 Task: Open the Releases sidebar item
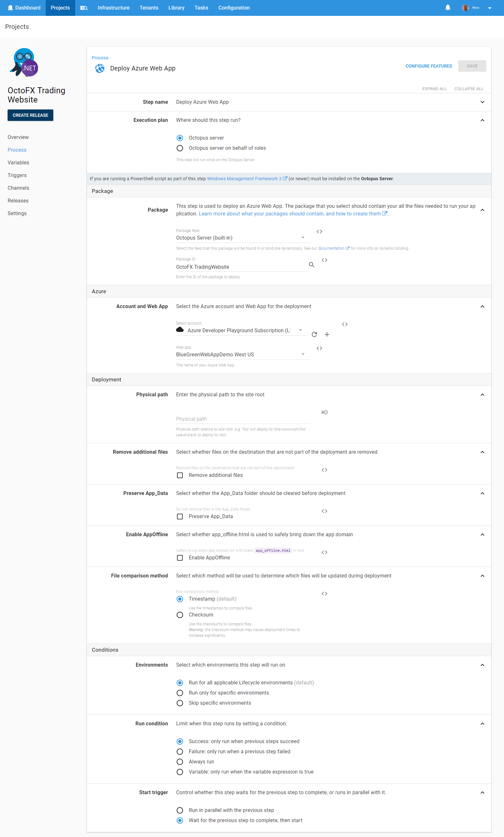(x=18, y=201)
